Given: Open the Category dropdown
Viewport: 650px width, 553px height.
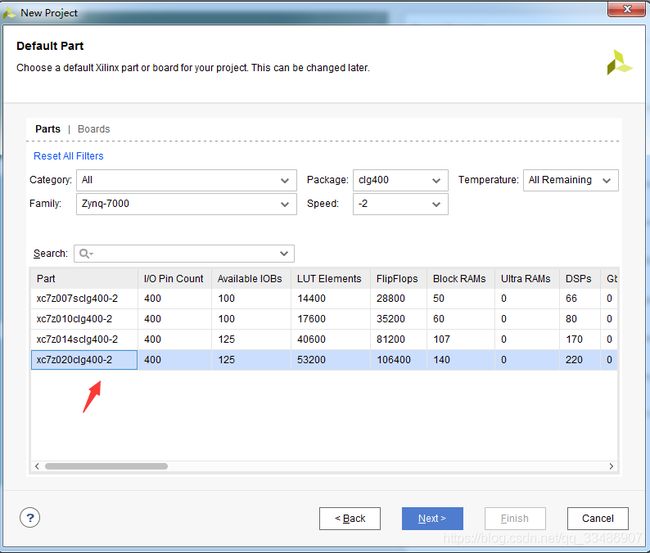Looking at the screenshot, I should (186, 180).
